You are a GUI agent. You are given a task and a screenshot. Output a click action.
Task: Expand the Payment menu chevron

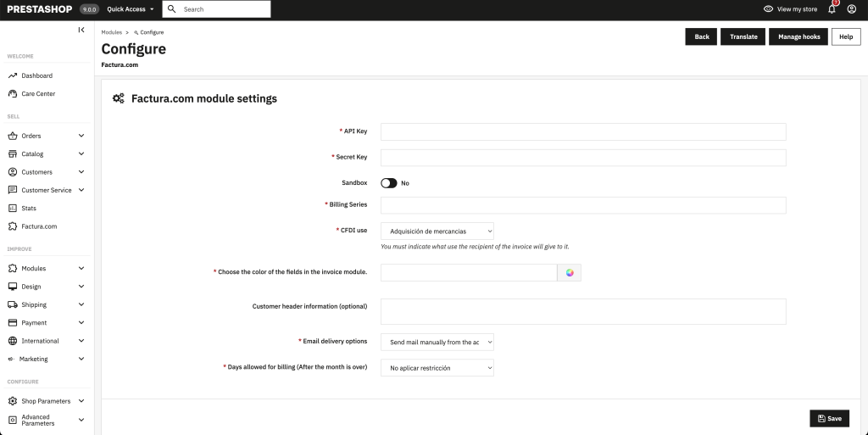(x=81, y=323)
